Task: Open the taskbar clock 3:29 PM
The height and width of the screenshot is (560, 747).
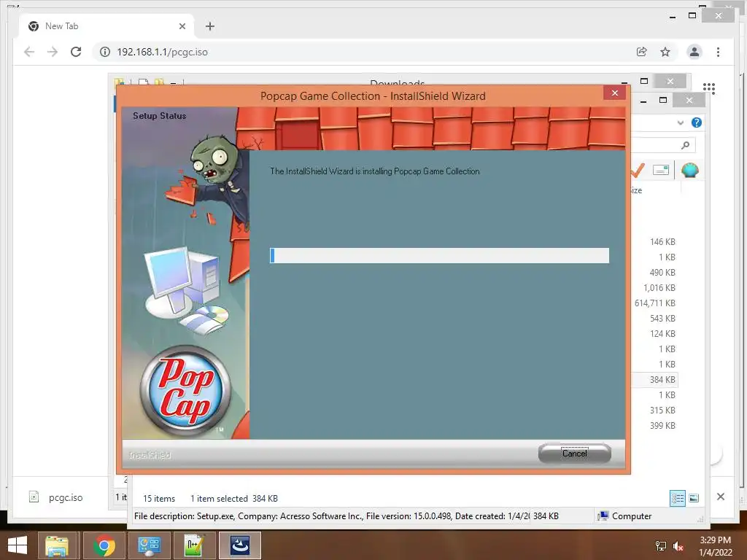Action: pos(715,546)
